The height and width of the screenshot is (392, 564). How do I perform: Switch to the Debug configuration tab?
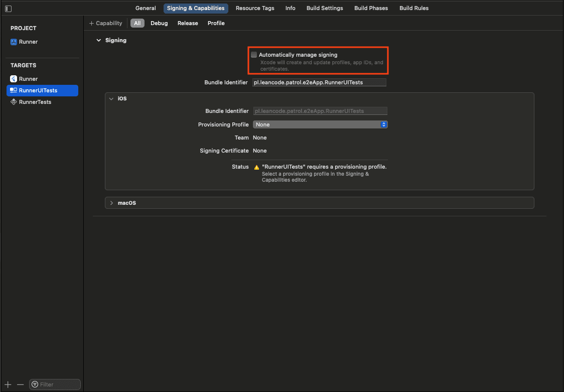coord(159,23)
